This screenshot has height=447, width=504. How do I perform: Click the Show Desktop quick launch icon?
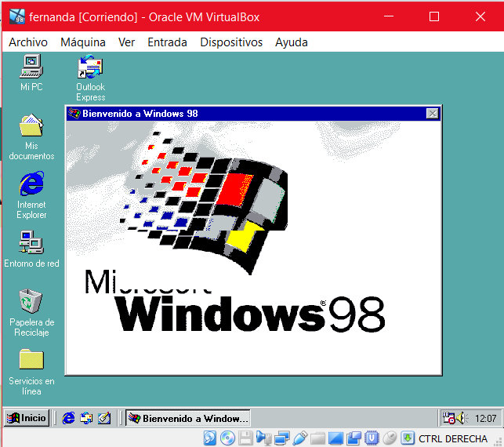[103, 418]
